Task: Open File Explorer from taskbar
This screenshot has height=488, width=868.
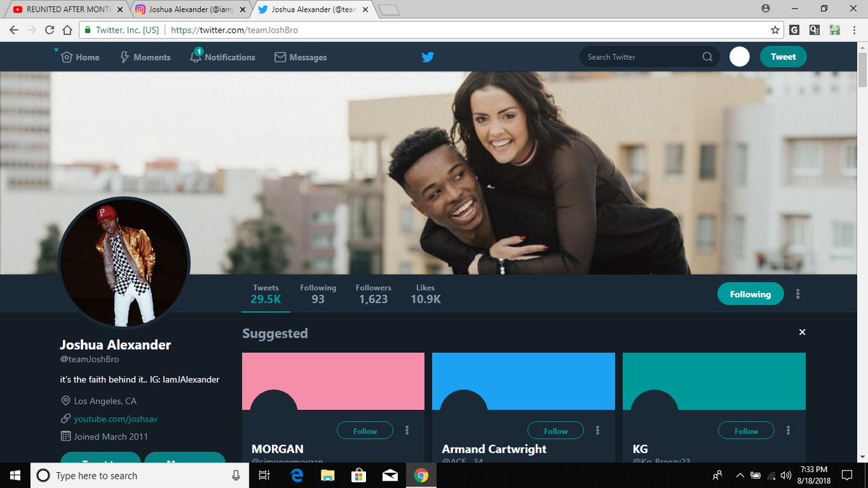Action: coord(328,476)
